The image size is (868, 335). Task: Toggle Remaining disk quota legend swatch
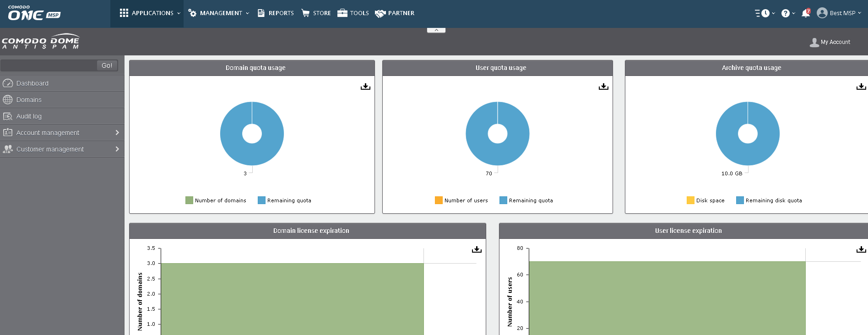coord(740,200)
